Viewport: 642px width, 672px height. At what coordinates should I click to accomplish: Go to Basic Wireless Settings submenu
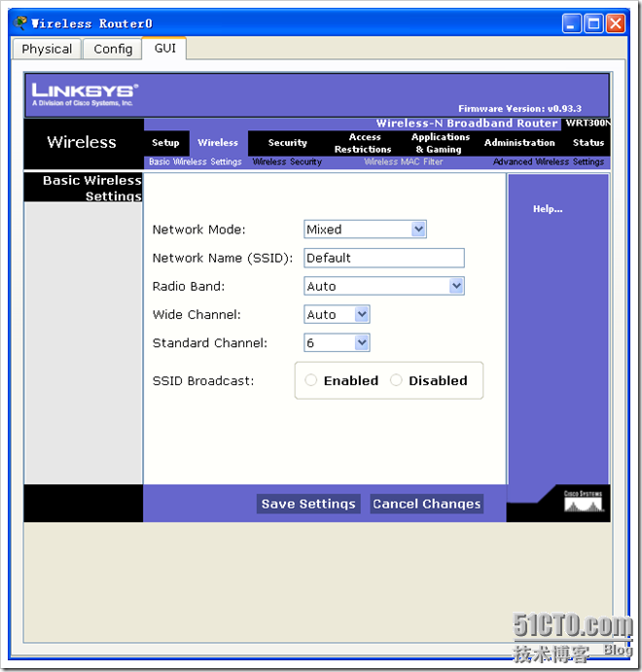pos(196,161)
